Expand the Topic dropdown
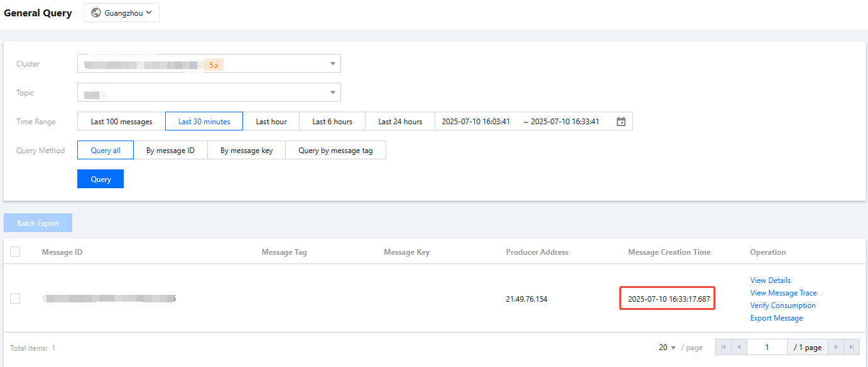This screenshot has width=868, height=367. point(332,93)
